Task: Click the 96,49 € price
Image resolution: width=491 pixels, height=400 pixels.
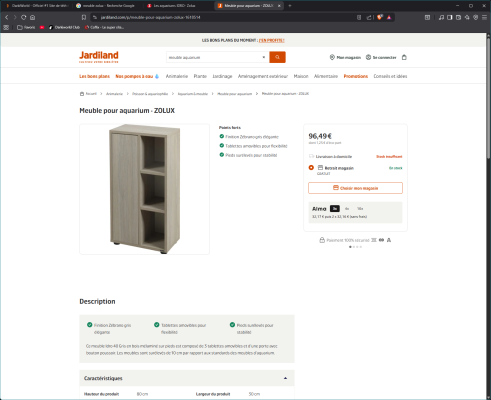Action: tap(320, 136)
